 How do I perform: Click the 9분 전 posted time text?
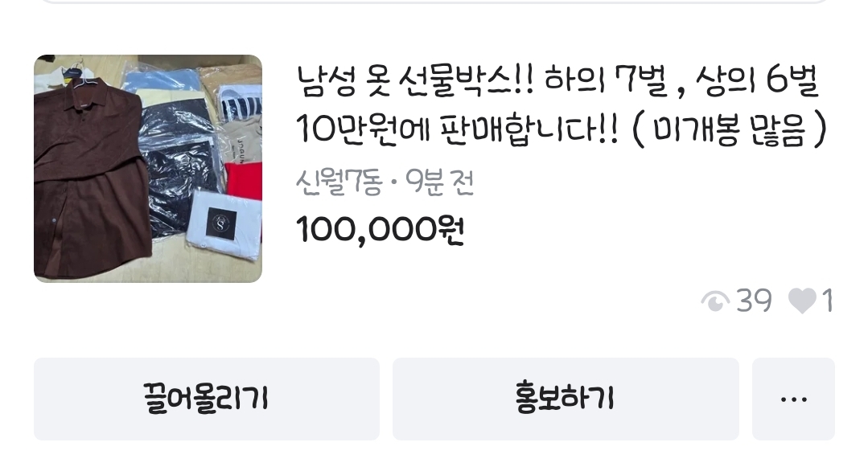(439, 182)
